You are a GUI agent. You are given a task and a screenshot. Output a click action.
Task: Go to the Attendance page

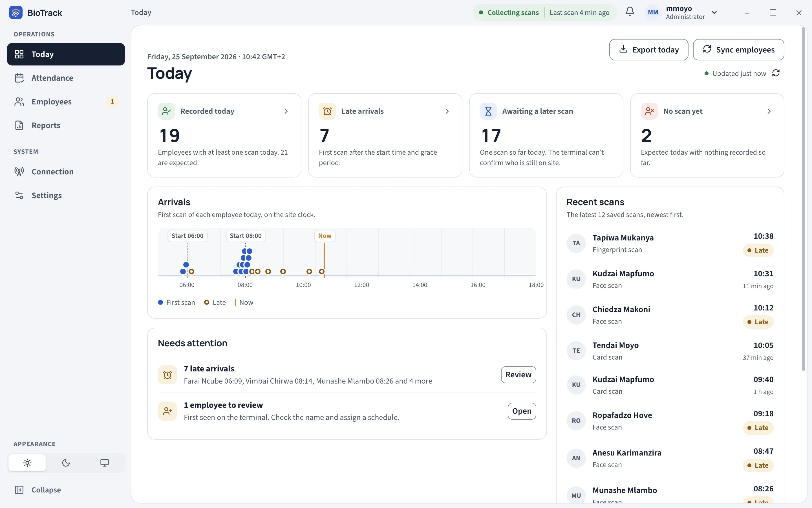66,78
